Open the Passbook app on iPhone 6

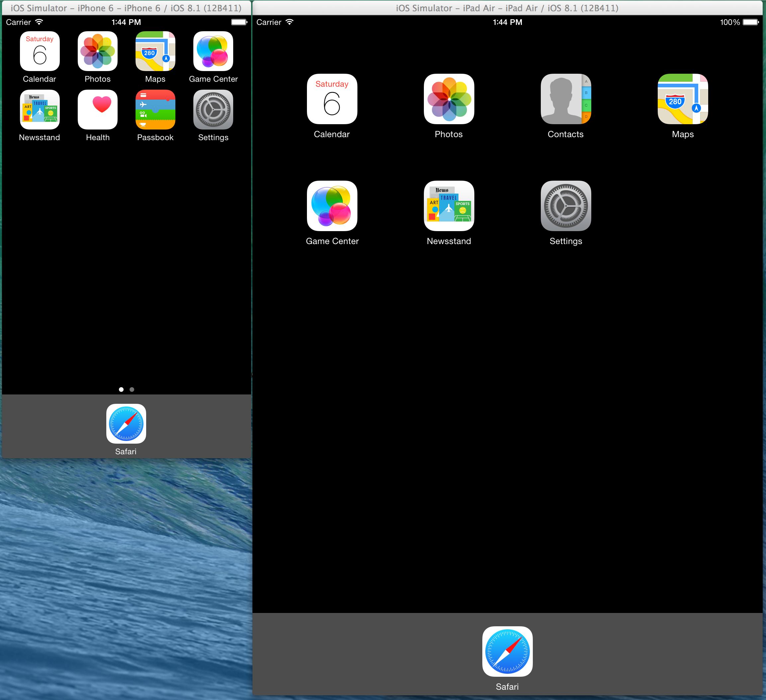tap(155, 110)
